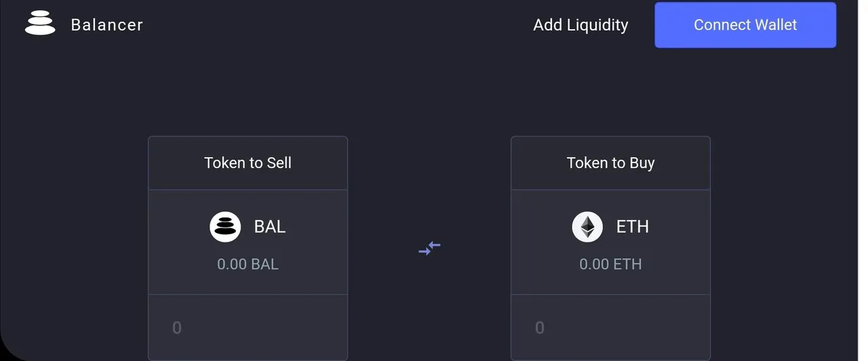The image size is (868, 361).
Task: Select the Token to Sell header
Action: click(248, 163)
